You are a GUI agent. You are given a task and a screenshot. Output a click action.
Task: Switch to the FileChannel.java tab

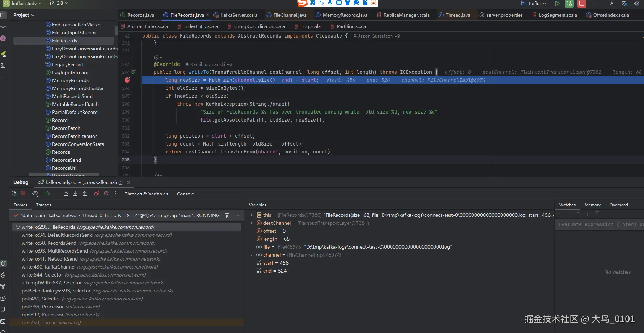[286, 15]
